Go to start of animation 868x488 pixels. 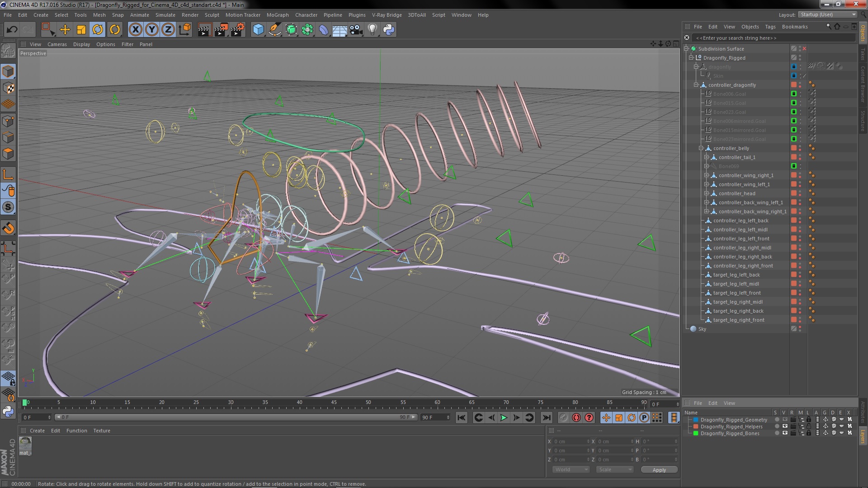(x=461, y=418)
